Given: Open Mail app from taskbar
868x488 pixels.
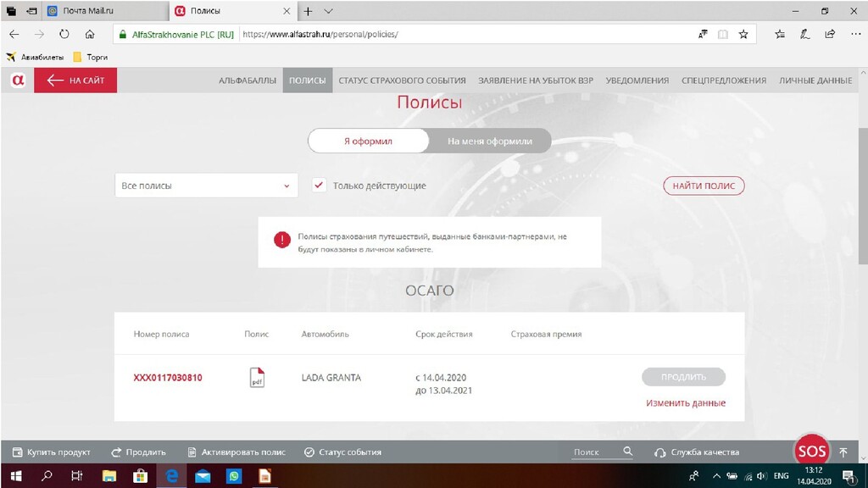Looking at the screenshot, I should pos(203,476).
